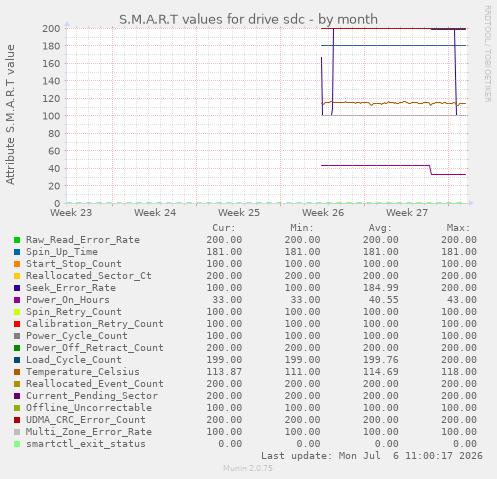Select the Temperature_Celsius legend label
This screenshot has height=479, width=497.
point(83,372)
